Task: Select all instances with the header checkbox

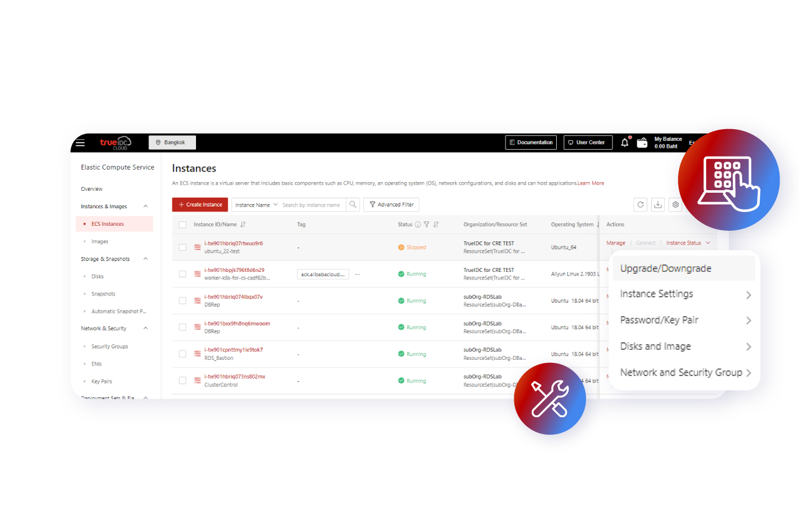Action: coord(183,224)
